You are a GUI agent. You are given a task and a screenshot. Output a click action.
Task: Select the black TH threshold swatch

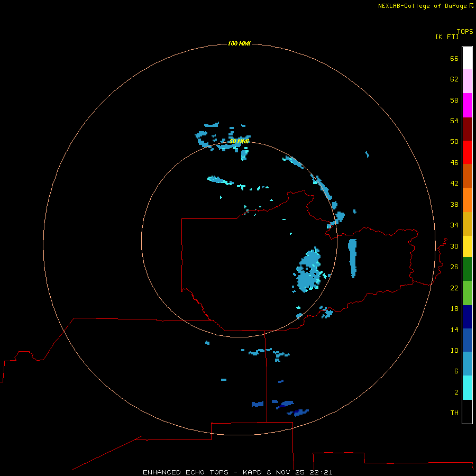tap(467, 411)
